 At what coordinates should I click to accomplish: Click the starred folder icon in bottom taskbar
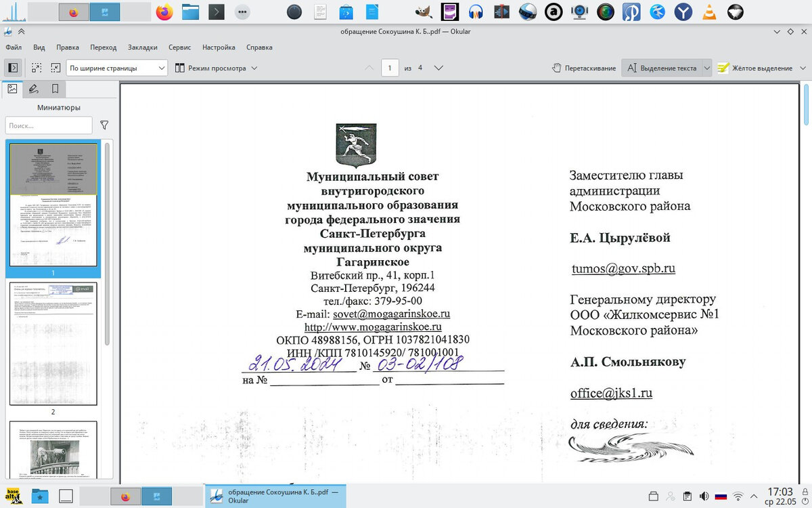[40, 496]
